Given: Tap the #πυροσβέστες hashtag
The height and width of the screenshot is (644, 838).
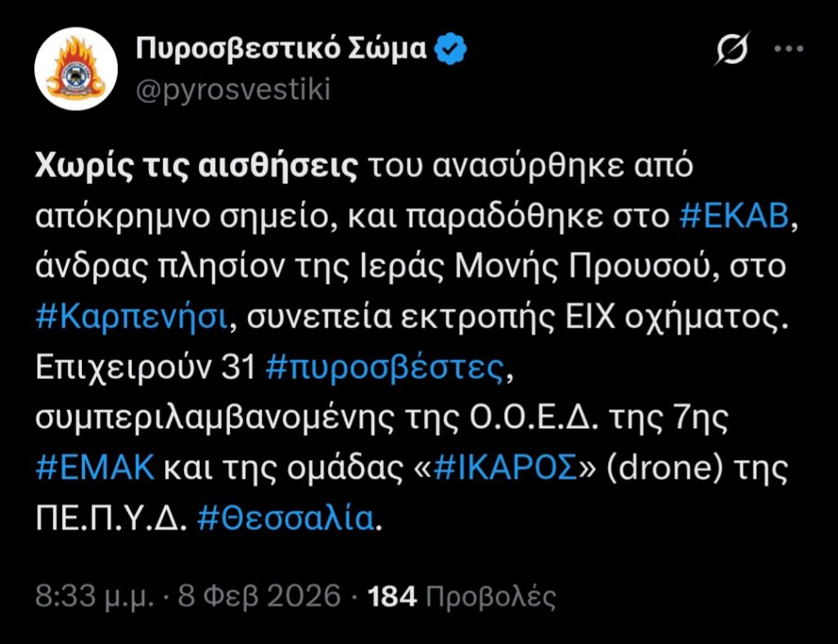Looking at the screenshot, I should pos(385,368).
